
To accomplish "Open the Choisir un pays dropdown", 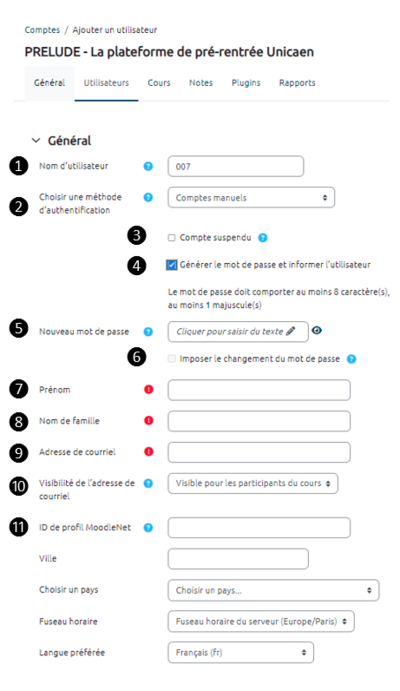I will pos(273,591).
